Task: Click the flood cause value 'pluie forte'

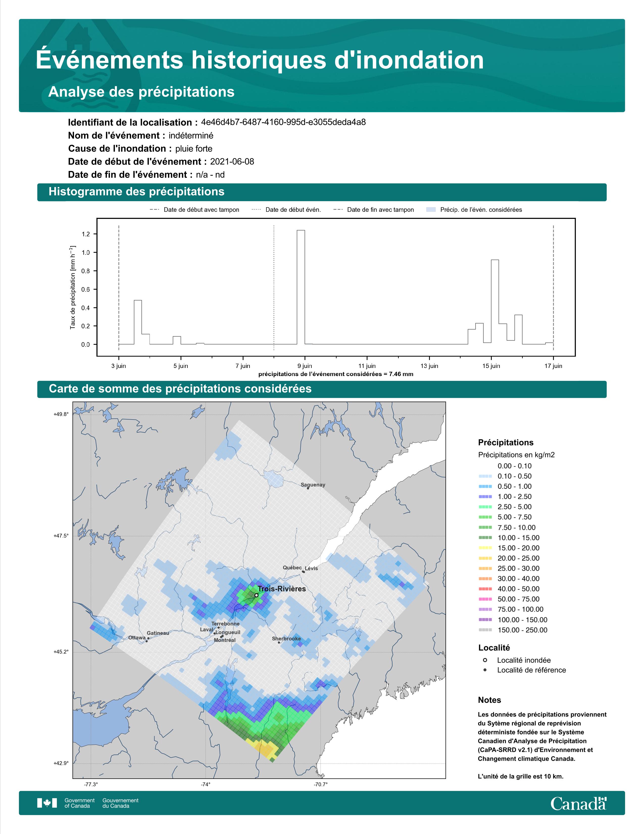Action: pos(194,149)
